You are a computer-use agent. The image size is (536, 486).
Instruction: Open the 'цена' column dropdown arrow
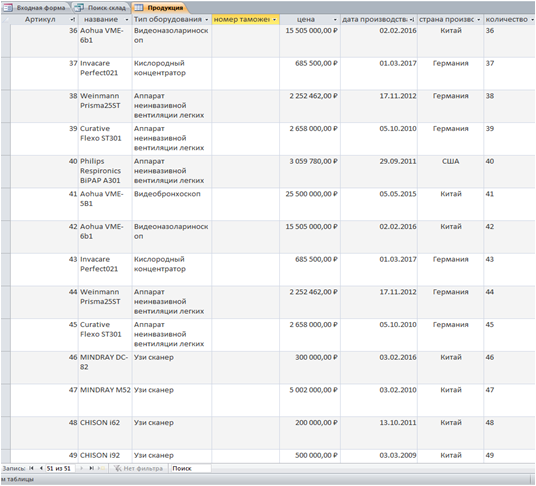click(335, 19)
